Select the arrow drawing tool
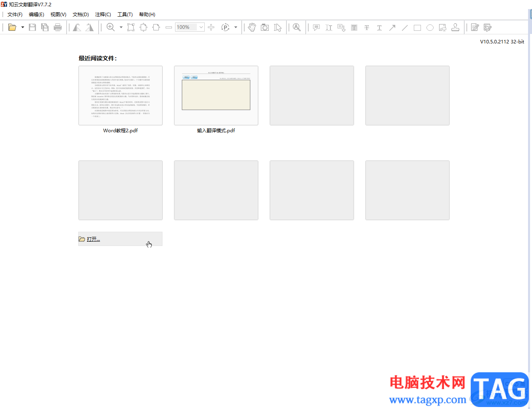The width and height of the screenshot is (532, 409). click(392, 27)
